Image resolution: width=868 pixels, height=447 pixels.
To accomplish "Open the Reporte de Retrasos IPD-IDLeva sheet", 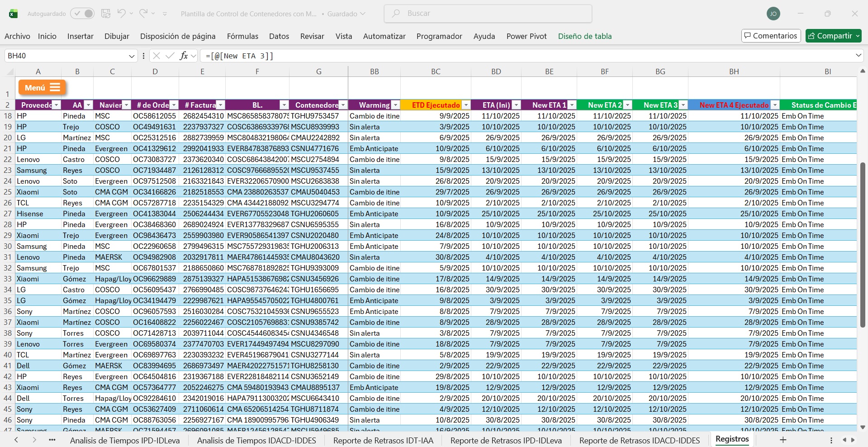I will tap(506, 440).
